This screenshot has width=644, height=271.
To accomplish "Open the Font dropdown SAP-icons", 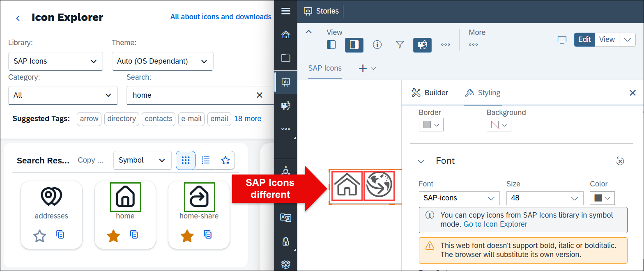I will (x=459, y=198).
